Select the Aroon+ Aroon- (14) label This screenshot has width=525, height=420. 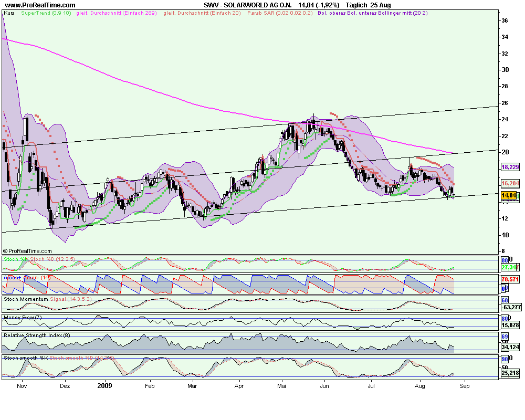(x=27, y=278)
